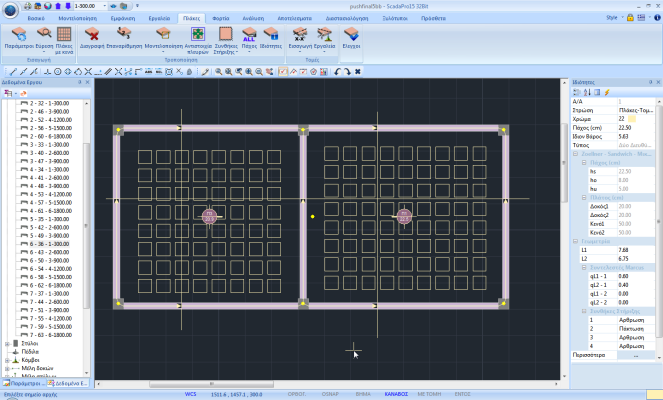
Task: Choose the Επαναρίθμηση renumber tool
Action: point(124,38)
